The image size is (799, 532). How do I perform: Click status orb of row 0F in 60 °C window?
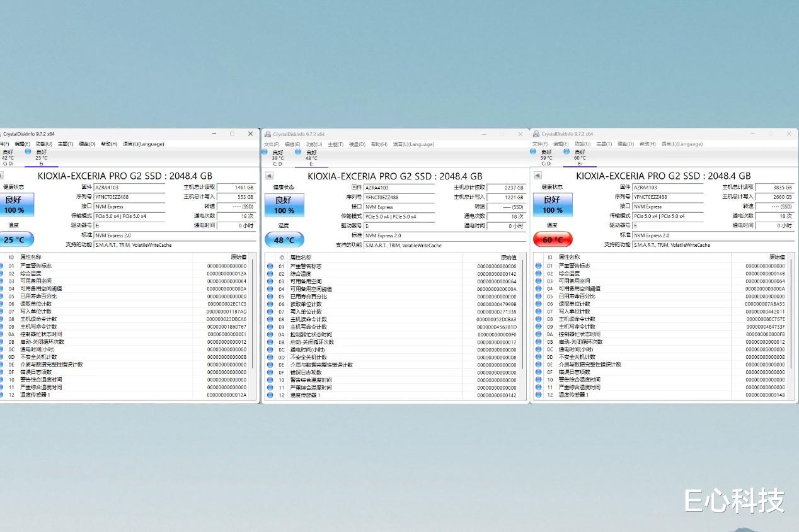point(539,371)
